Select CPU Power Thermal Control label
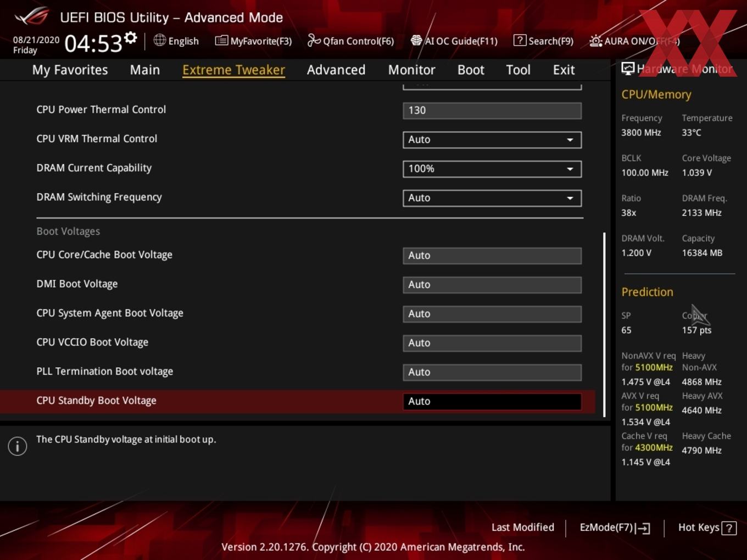 (101, 109)
